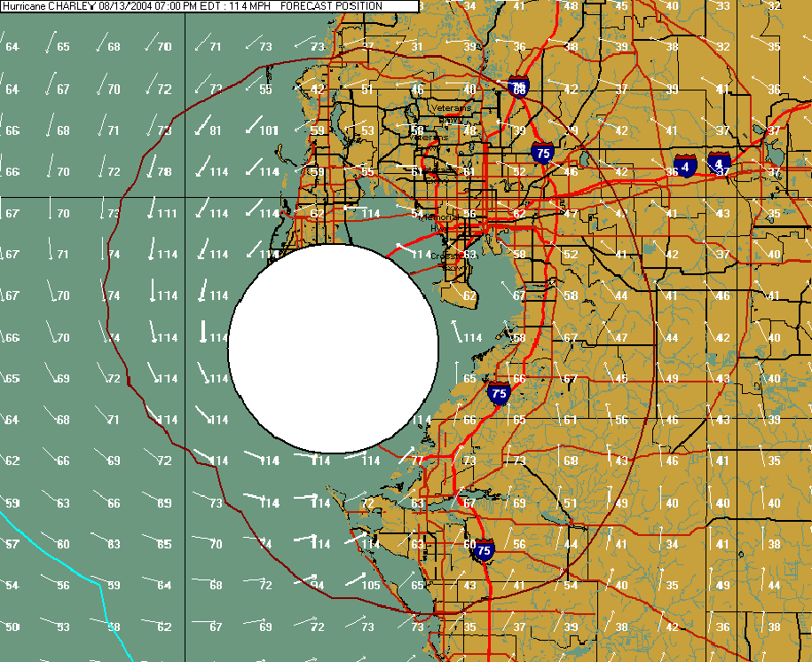812x662 pixels.
Task: Select the 101 wind speed value
Action: tap(269, 131)
